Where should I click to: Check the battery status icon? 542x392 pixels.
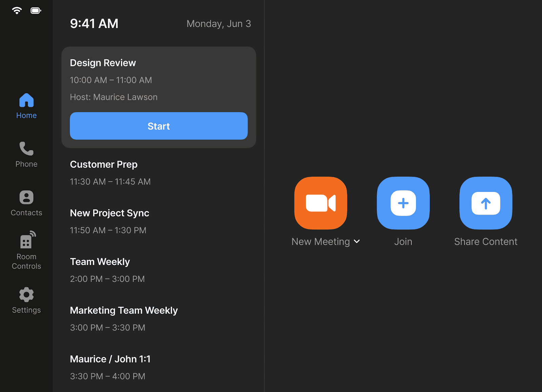36,10
